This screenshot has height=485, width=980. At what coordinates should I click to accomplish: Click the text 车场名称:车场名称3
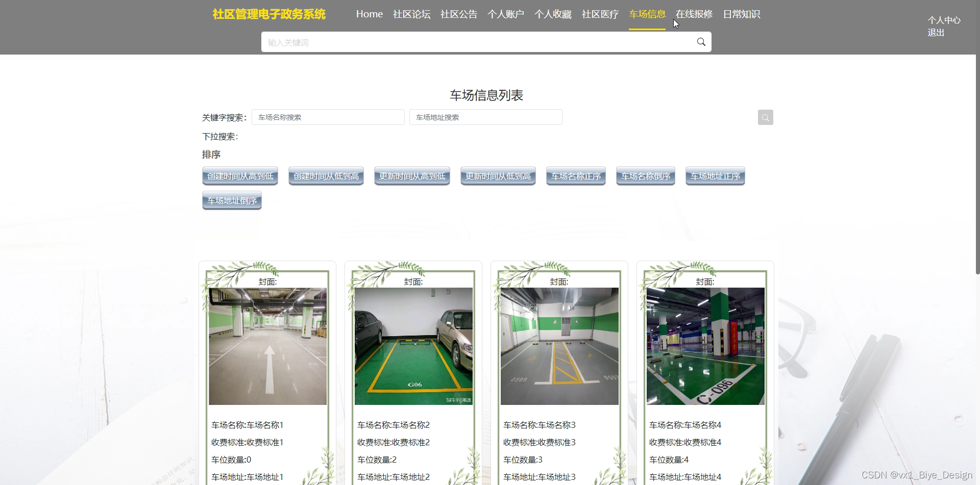540,425
